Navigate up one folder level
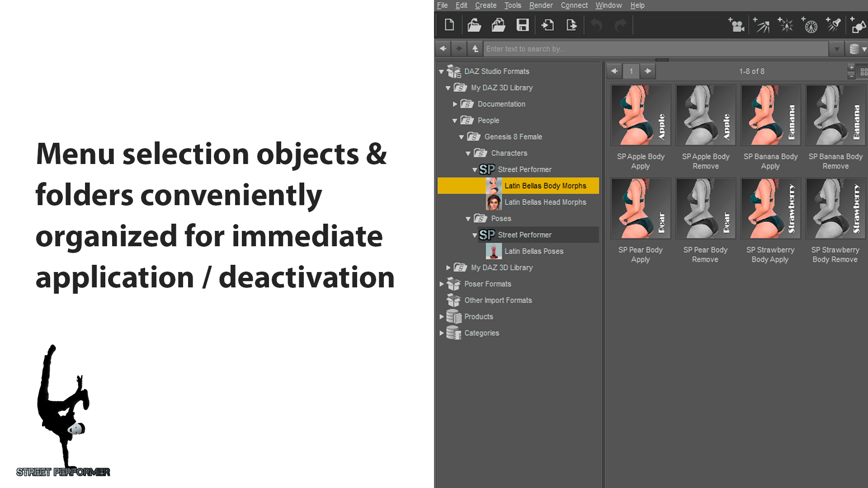This screenshot has height=488, width=868. pos(475,49)
